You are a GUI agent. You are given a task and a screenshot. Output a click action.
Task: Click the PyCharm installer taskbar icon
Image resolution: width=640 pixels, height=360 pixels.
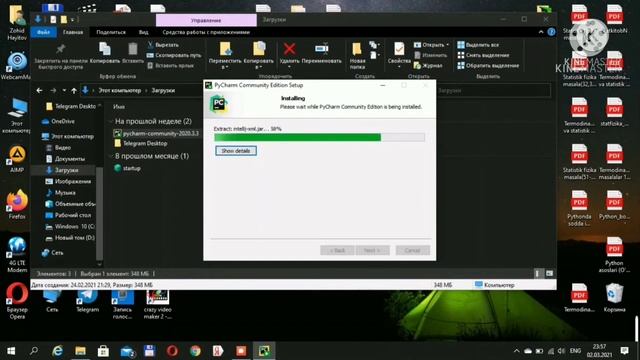click(264, 351)
